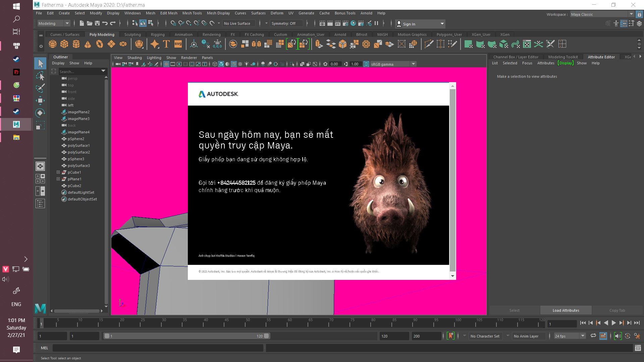Click the Multi-cut tool icon
This screenshot has height=362, width=644.
coord(429,44)
